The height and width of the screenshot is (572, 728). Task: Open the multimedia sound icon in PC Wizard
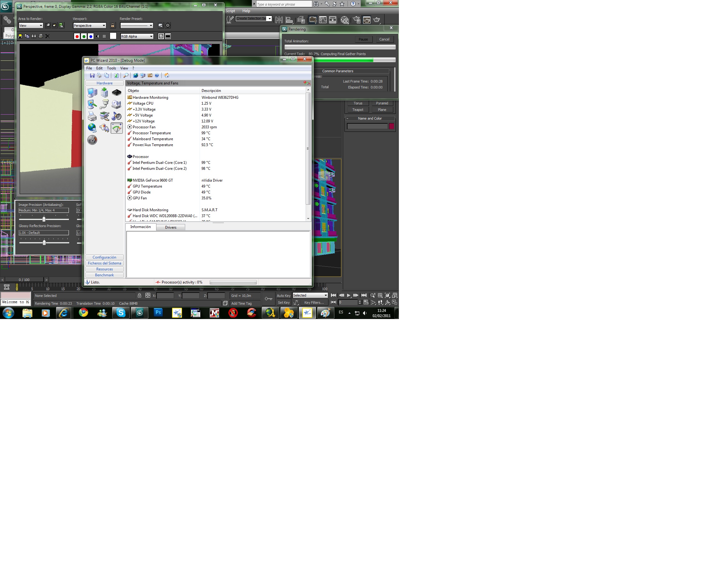point(117,116)
